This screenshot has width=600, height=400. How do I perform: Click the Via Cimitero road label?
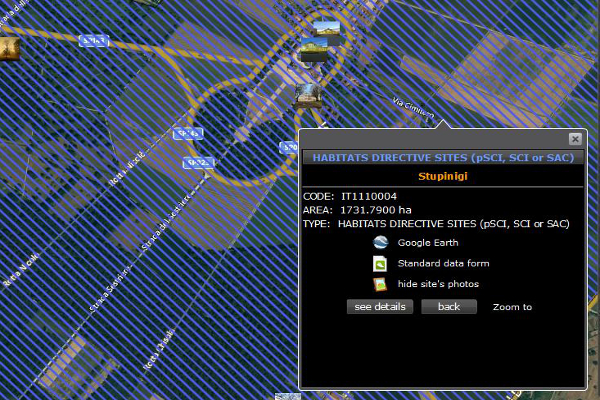pos(414,107)
